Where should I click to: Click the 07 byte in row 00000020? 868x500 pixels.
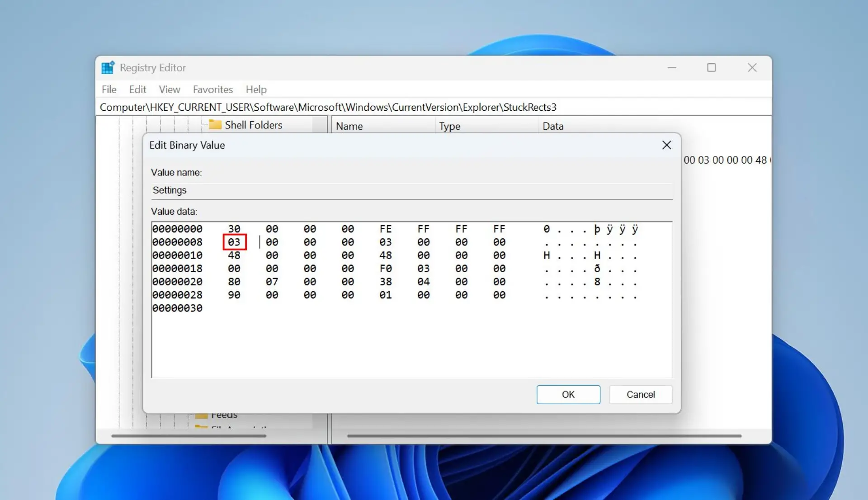click(272, 282)
